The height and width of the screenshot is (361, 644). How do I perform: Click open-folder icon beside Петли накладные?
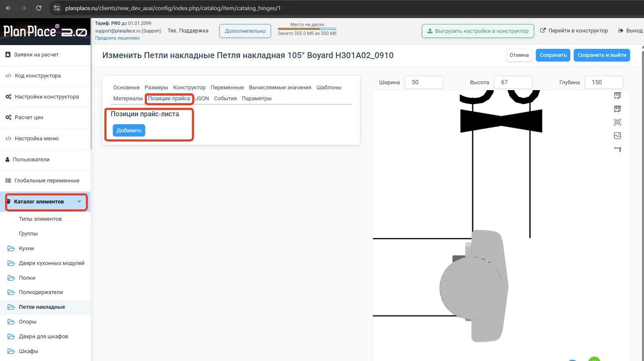[11, 307]
